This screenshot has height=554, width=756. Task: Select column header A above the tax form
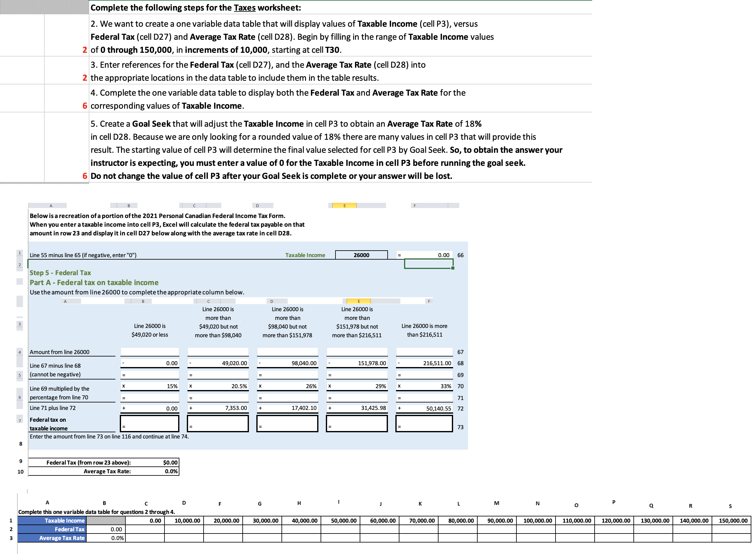pos(51,205)
